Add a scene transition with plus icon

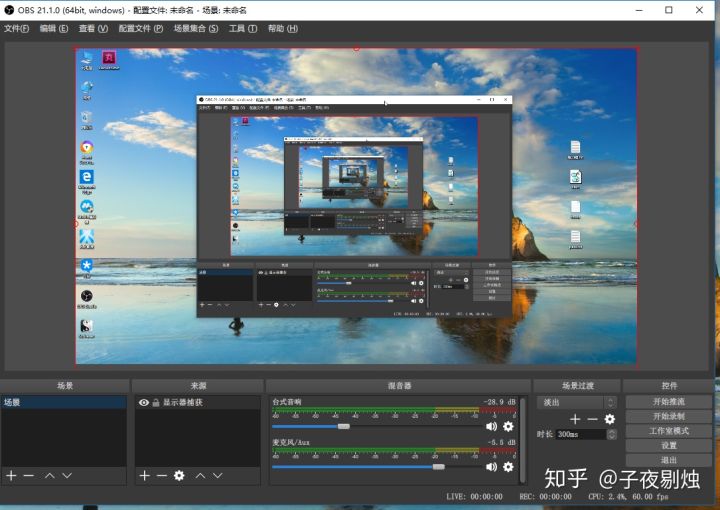[x=575, y=419]
